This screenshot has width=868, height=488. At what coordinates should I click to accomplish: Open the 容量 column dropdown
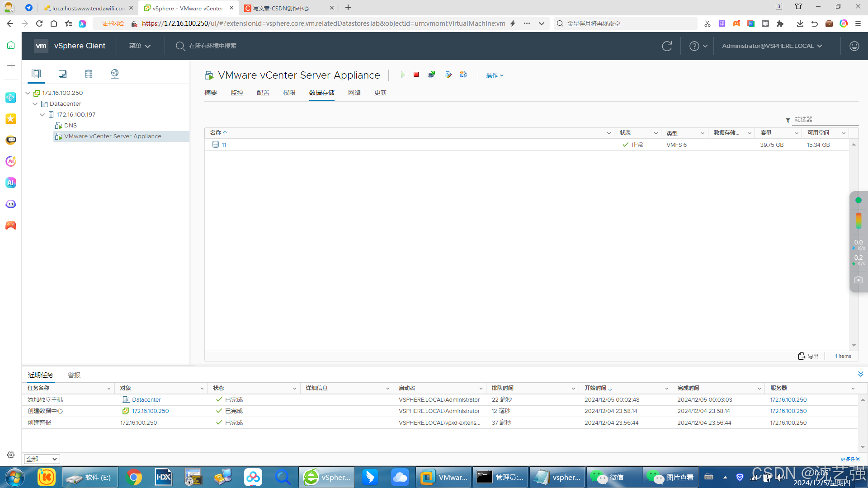[796, 133]
